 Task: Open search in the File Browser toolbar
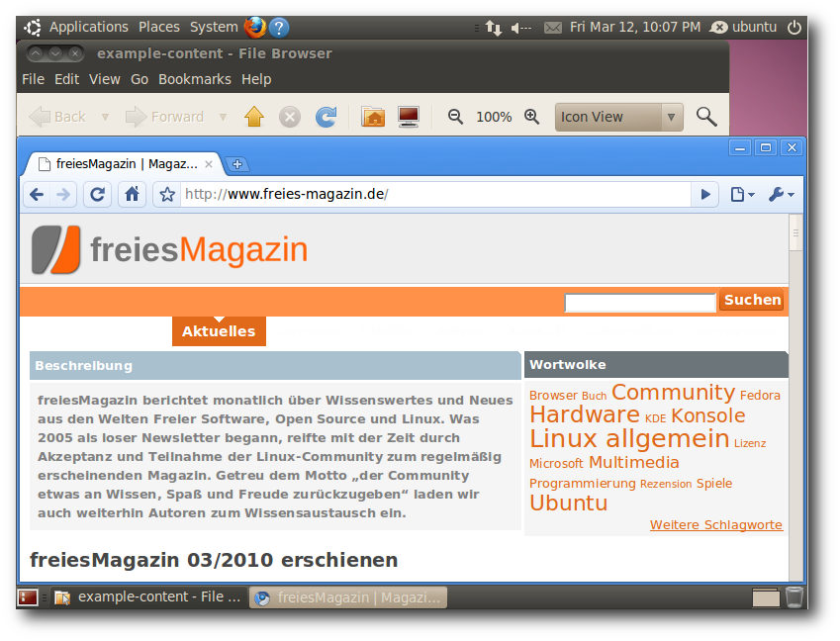click(x=706, y=116)
